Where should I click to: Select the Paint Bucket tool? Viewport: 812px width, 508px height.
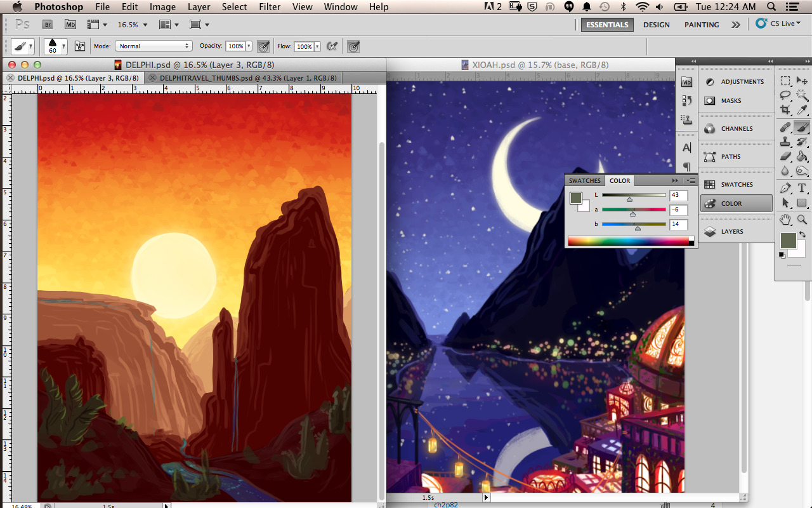click(x=802, y=156)
